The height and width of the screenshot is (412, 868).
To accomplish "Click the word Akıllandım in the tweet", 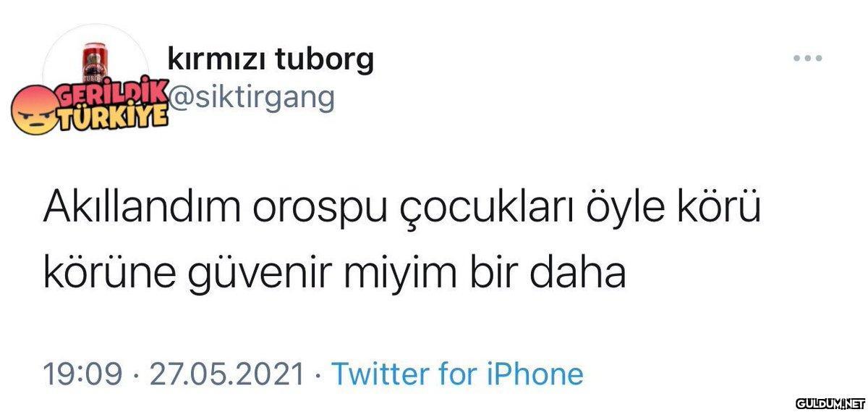I will 143,209.
